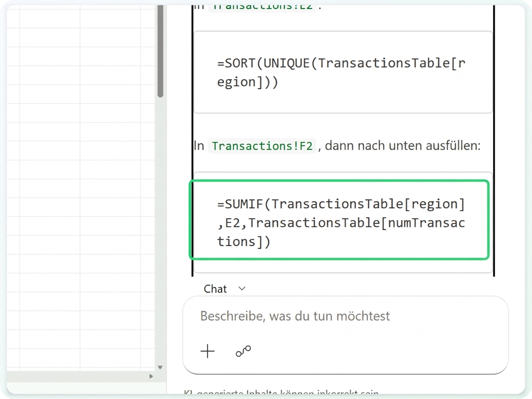The image size is (532, 399).
Task: Click the ',E2,' argument in the SUMIF formula
Action: click(x=232, y=223)
